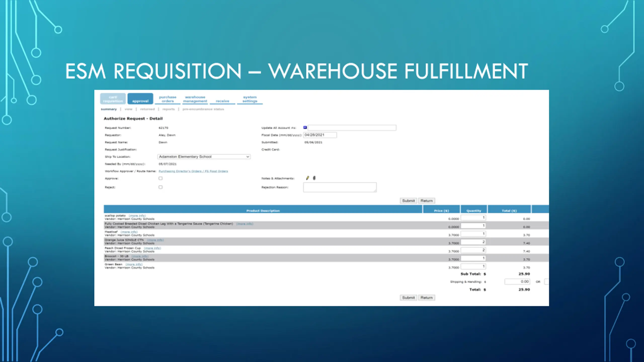Open the returned sub-menu item
The image size is (644, 362).
point(147,109)
